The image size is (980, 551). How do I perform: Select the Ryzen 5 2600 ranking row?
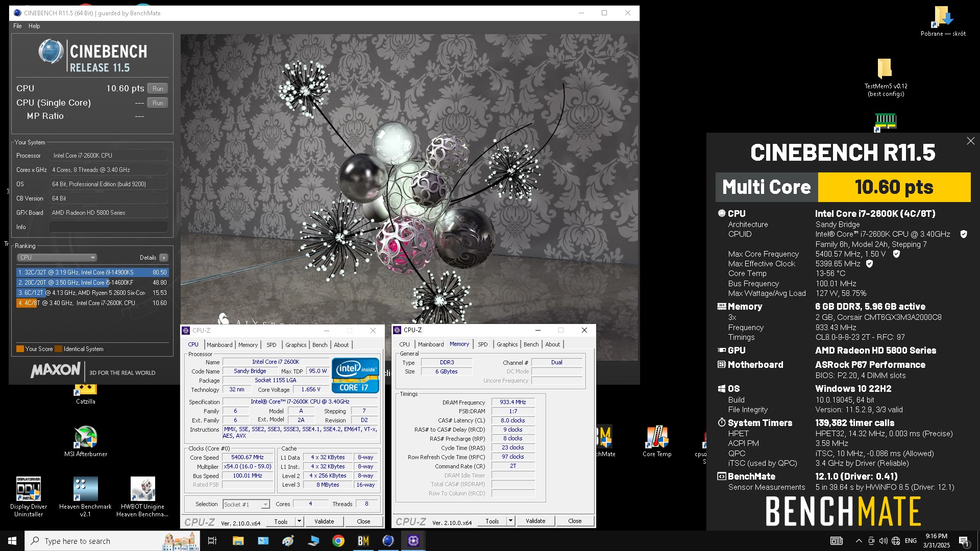92,293
